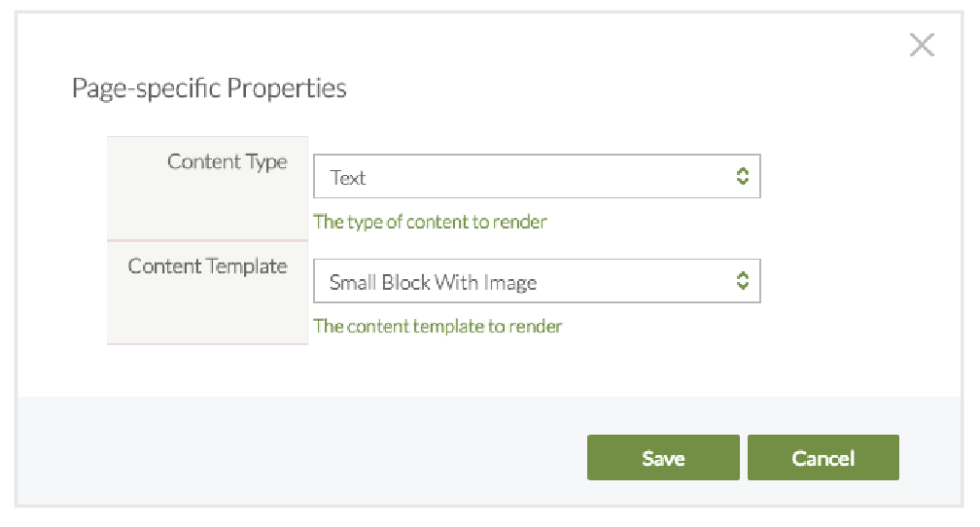This screenshot has height=527, width=980.
Task: Click the Content Type field label
Action: tap(227, 161)
